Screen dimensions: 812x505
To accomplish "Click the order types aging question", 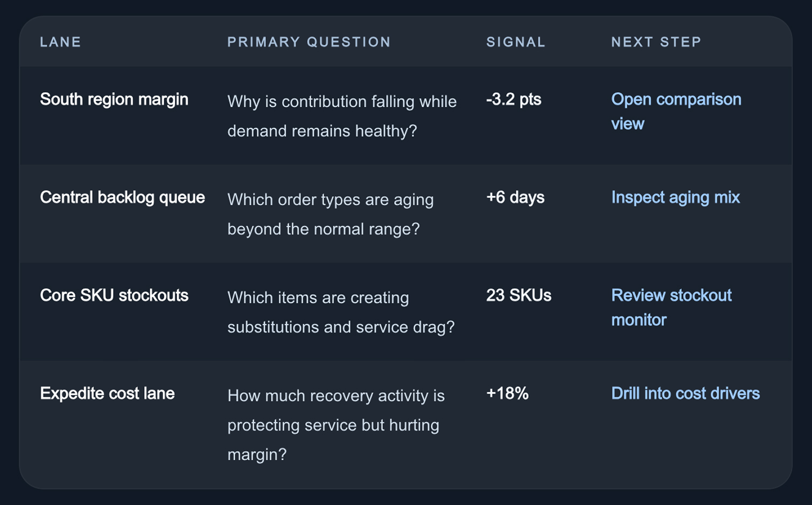I will pyautogui.click(x=330, y=214).
